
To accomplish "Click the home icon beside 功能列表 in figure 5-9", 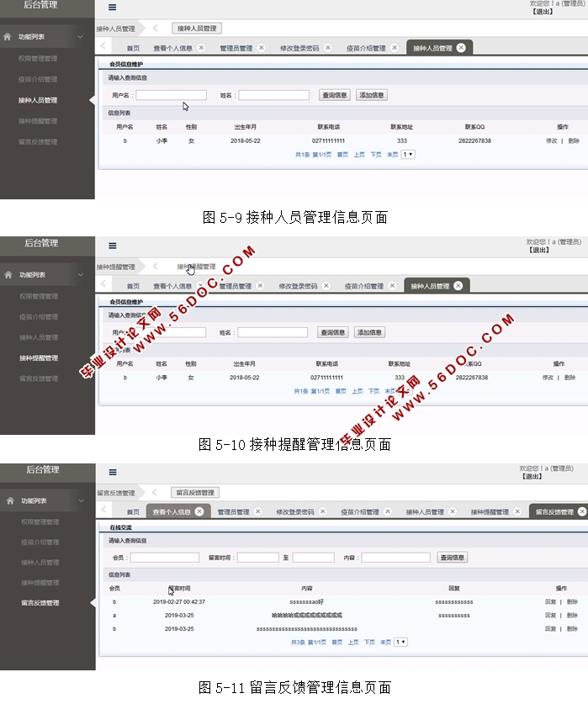I will (8, 37).
